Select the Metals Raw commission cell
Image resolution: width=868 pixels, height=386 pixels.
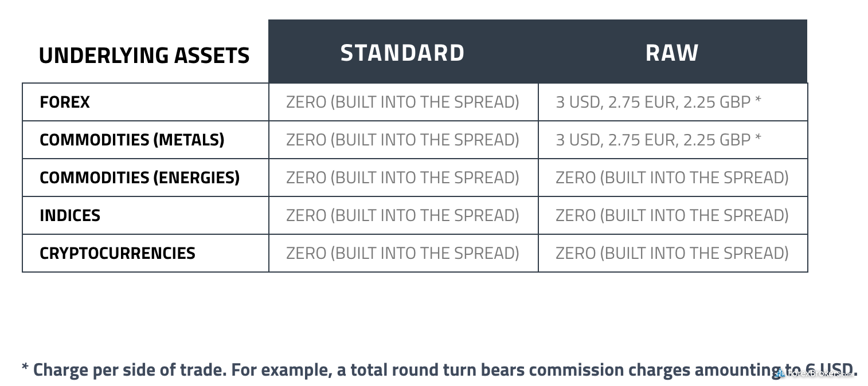click(672, 140)
